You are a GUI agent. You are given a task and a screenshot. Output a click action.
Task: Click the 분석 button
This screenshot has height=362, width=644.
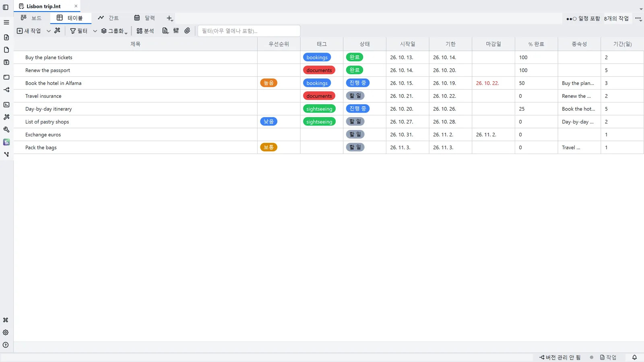pyautogui.click(x=145, y=31)
